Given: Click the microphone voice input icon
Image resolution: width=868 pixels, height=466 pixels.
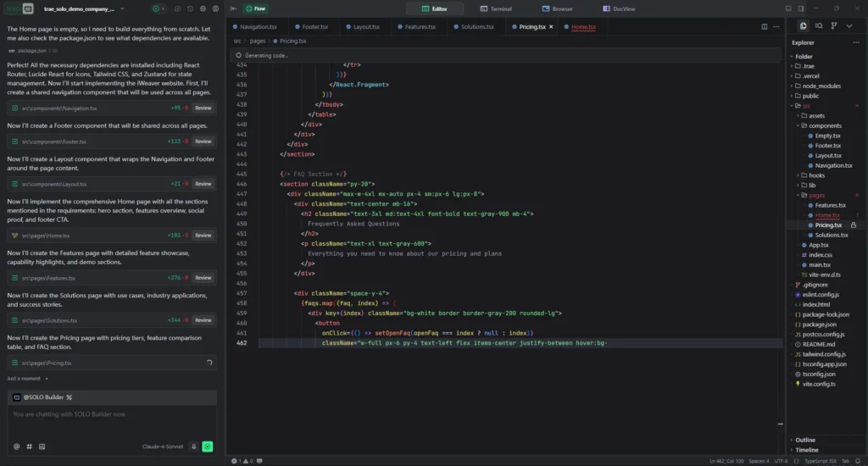Looking at the screenshot, I should click(x=194, y=447).
